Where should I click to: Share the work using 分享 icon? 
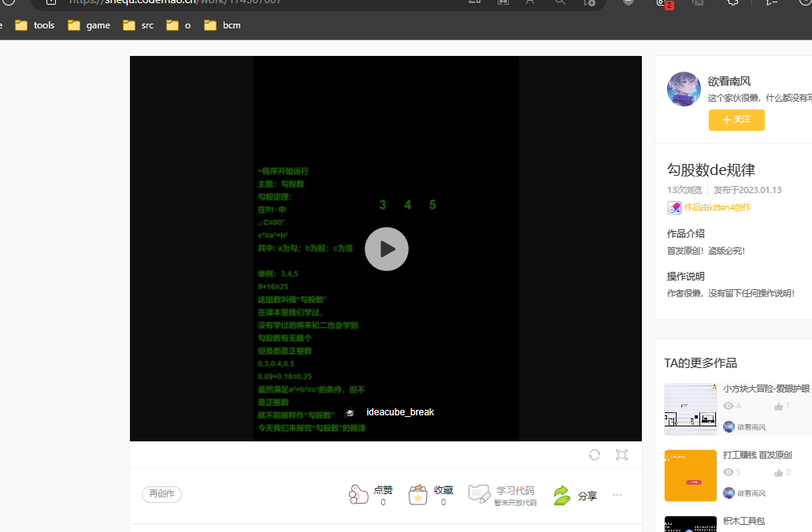pyautogui.click(x=562, y=496)
